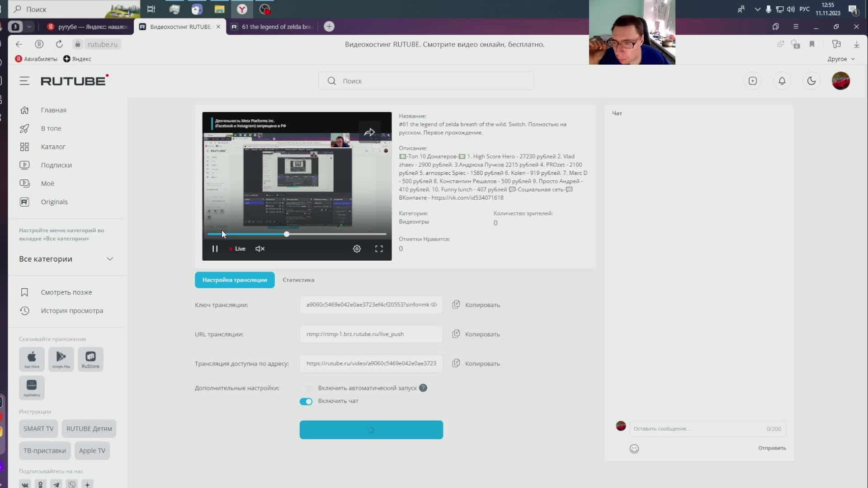The image size is (868, 488).
Task: Switch to dark theme moon icon
Action: coord(811,81)
